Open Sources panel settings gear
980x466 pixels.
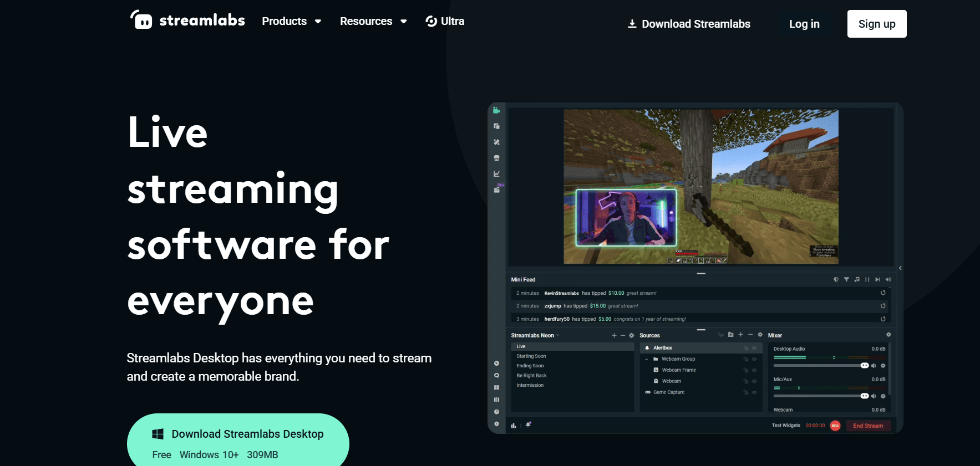760,335
